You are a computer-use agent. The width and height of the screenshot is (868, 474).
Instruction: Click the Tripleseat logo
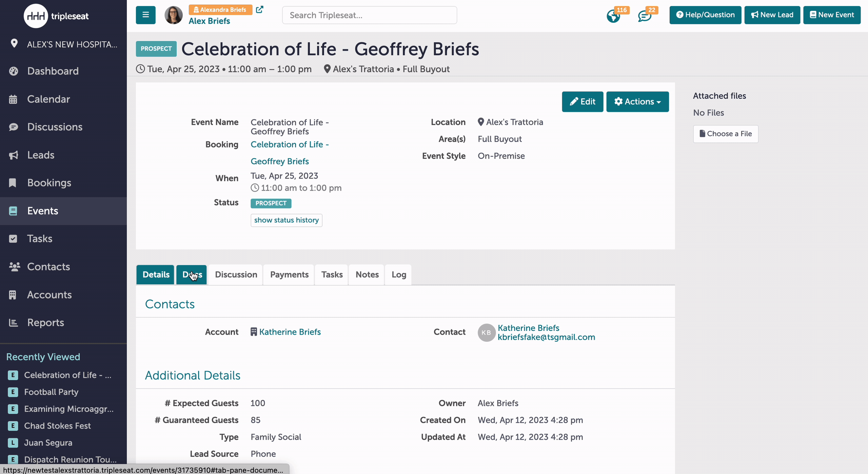coord(56,16)
